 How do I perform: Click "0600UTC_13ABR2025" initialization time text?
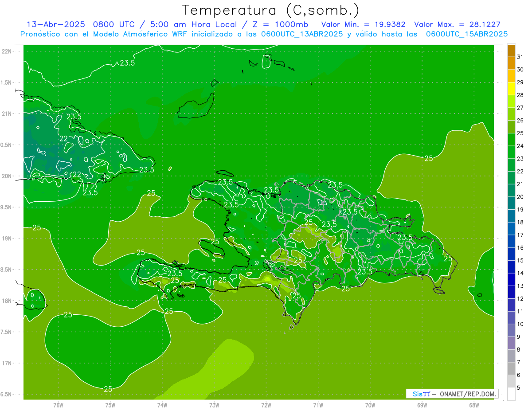[x=301, y=34]
